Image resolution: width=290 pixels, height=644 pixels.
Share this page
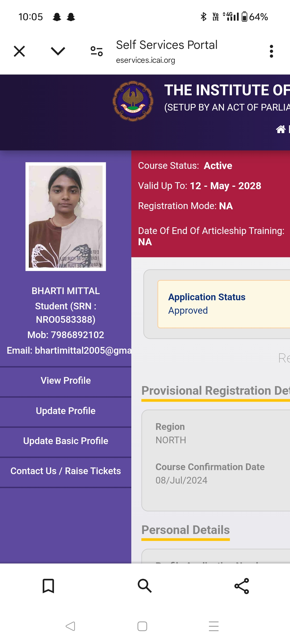click(x=242, y=586)
